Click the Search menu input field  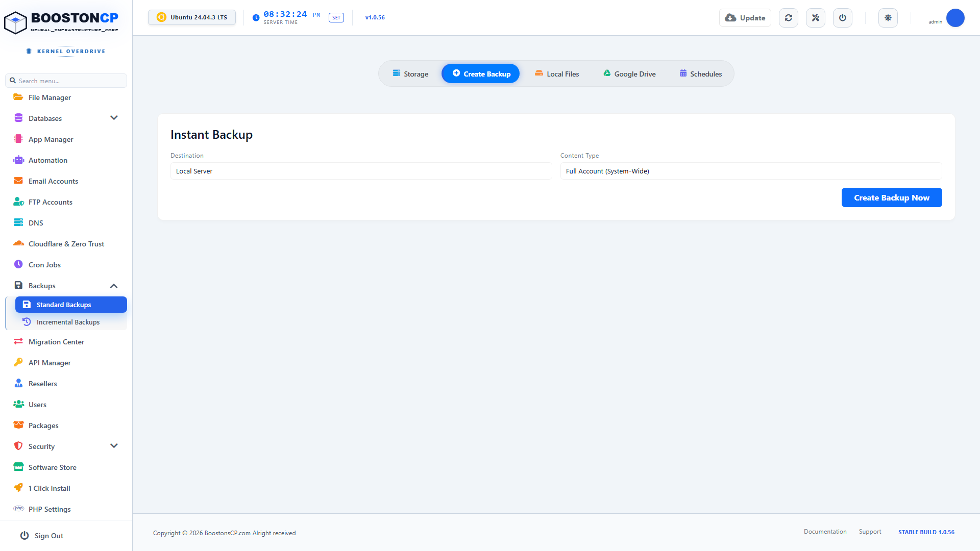[x=66, y=81]
